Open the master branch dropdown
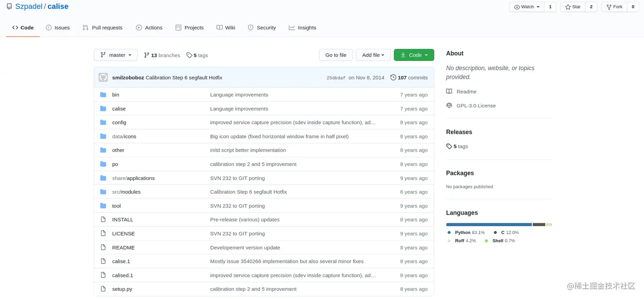 (115, 55)
